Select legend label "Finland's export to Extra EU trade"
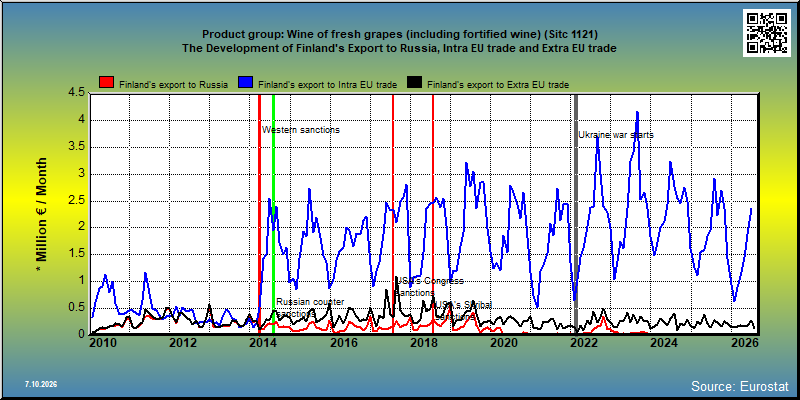 (497, 85)
